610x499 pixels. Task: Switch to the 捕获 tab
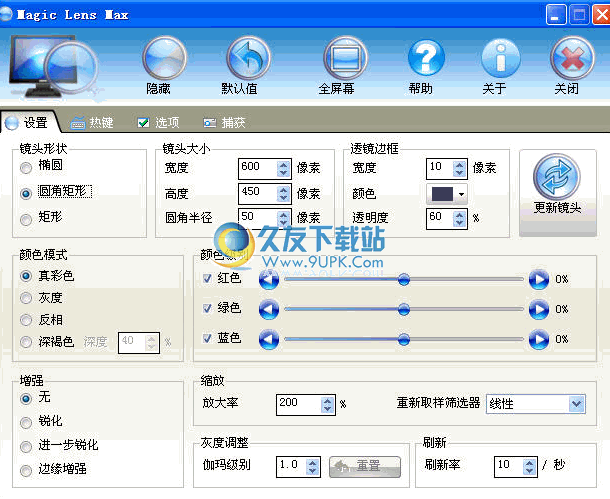(224, 123)
